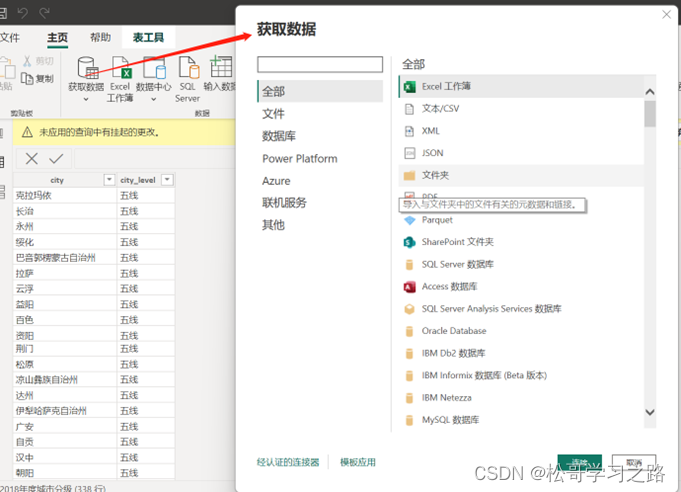The height and width of the screenshot is (492, 681).
Task: Select the 其他 category
Action: 274,225
